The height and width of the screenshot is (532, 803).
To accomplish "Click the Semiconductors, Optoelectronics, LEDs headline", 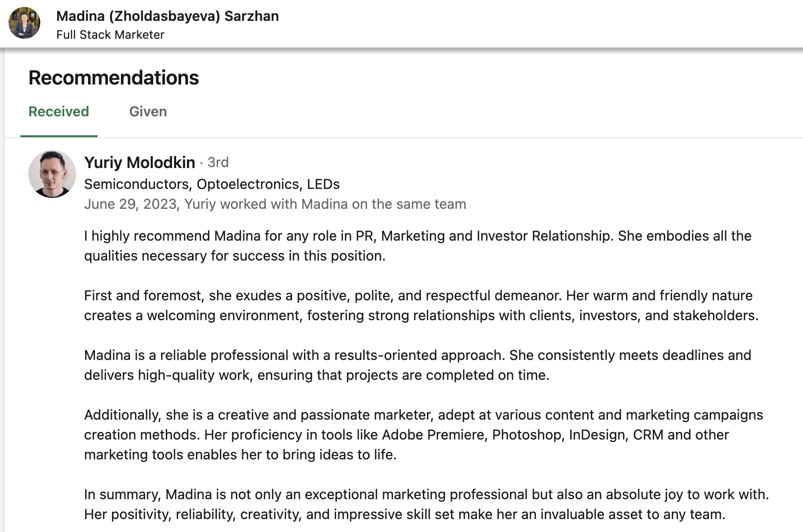I will click(212, 184).
